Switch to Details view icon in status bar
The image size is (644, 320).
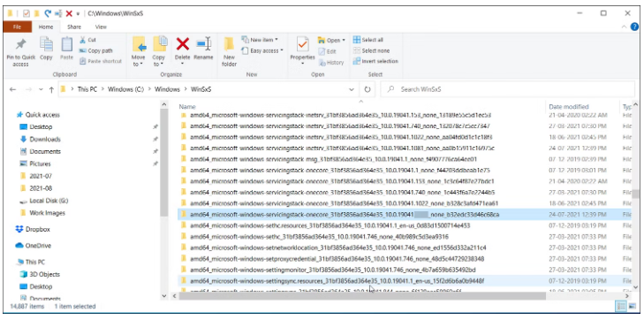pos(621,307)
